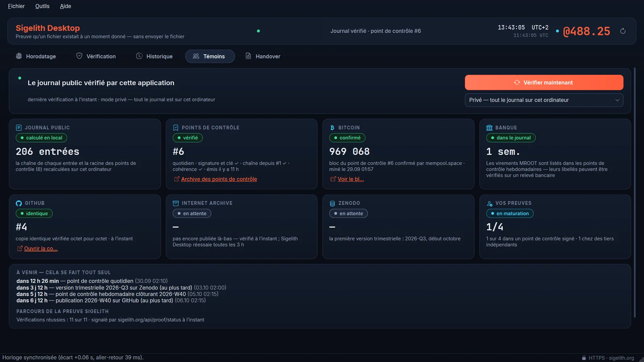Viewport: 644px width, 362px height.
Task: Click the refresh icon beside @488.25
Action: tap(623, 31)
